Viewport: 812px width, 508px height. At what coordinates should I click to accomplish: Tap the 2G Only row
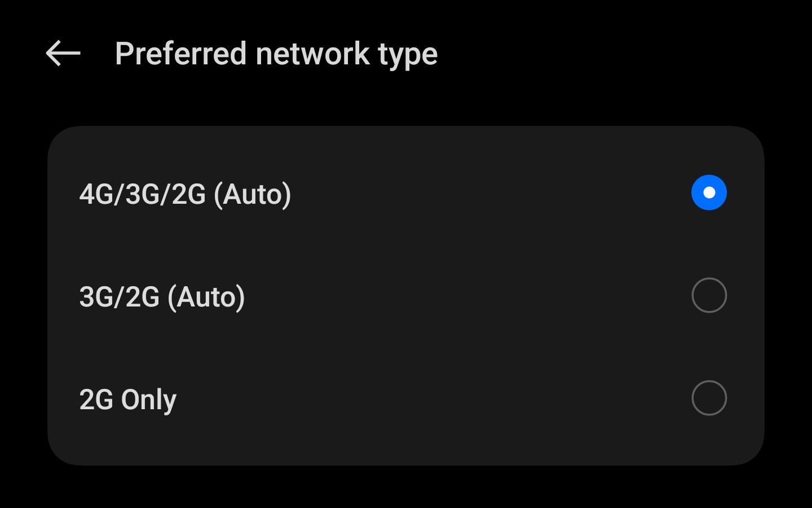coord(395,398)
